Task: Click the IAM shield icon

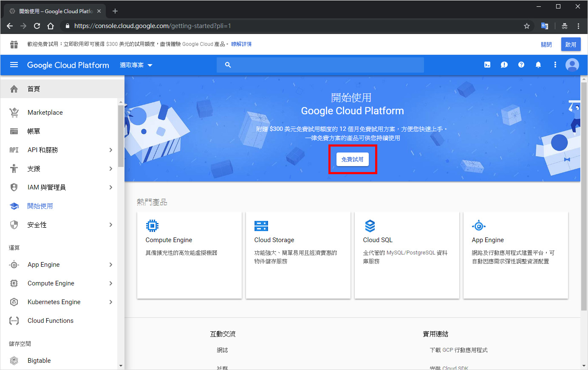Action: click(14, 187)
